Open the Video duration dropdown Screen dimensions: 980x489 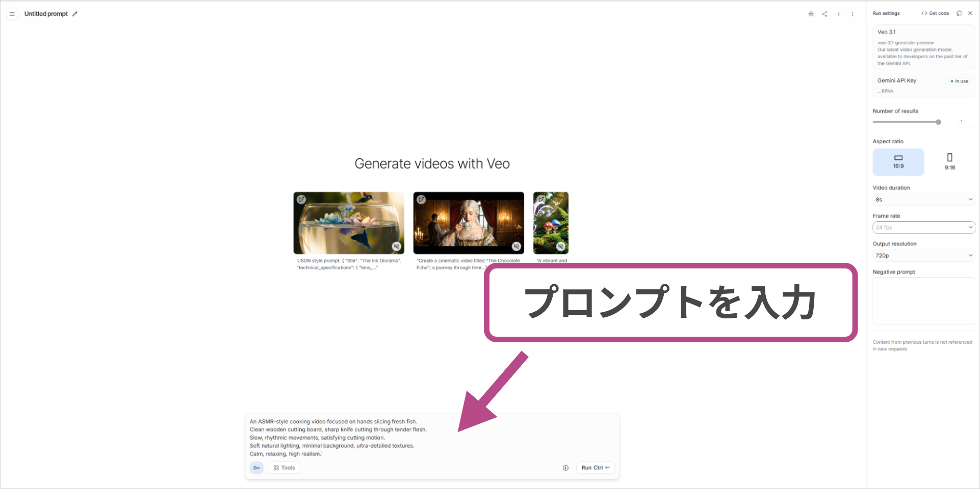coord(923,199)
